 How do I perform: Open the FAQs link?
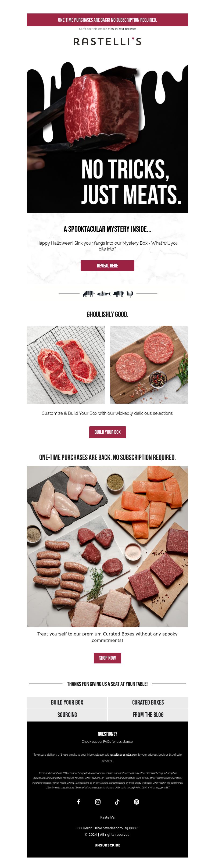point(107,741)
